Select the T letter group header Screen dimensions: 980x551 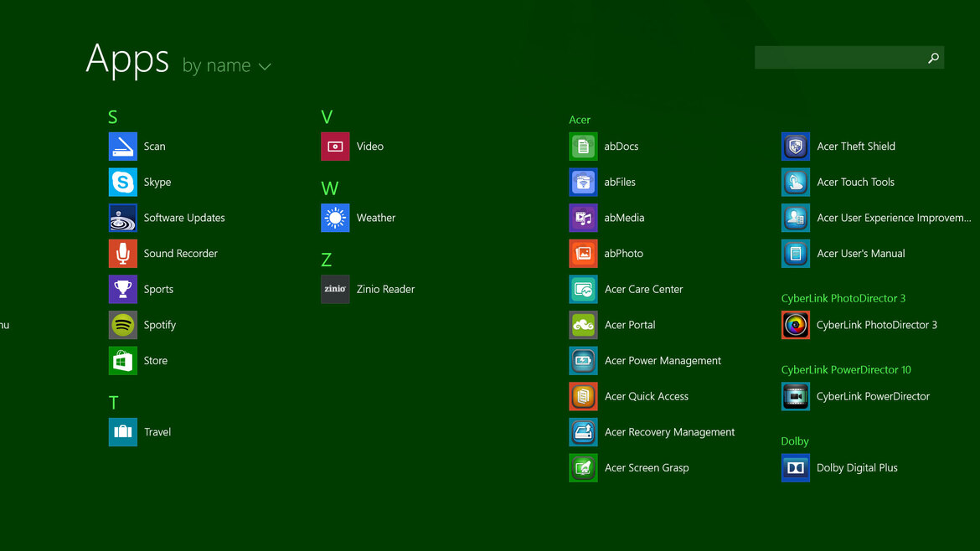pyautogui.click(x=113, y=402)
